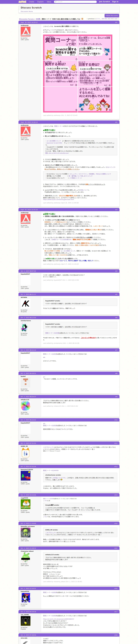Open bsahd's avatar image

[26, 383]
